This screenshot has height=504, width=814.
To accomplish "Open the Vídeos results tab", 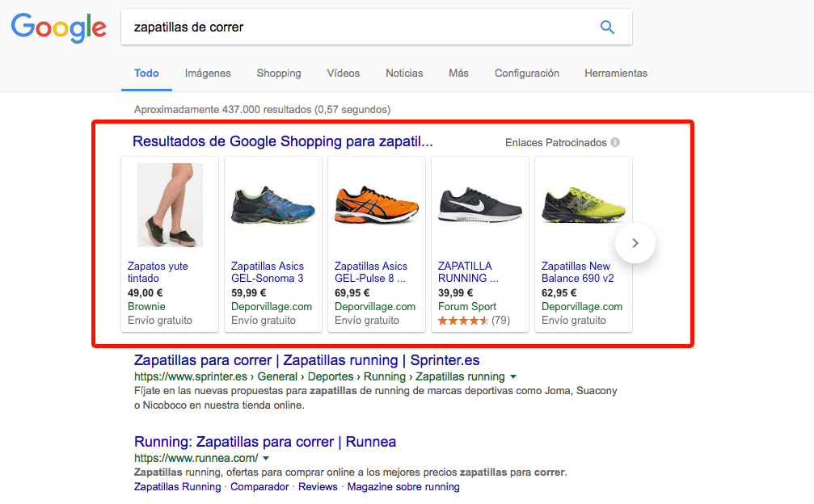I will [343, 73].
